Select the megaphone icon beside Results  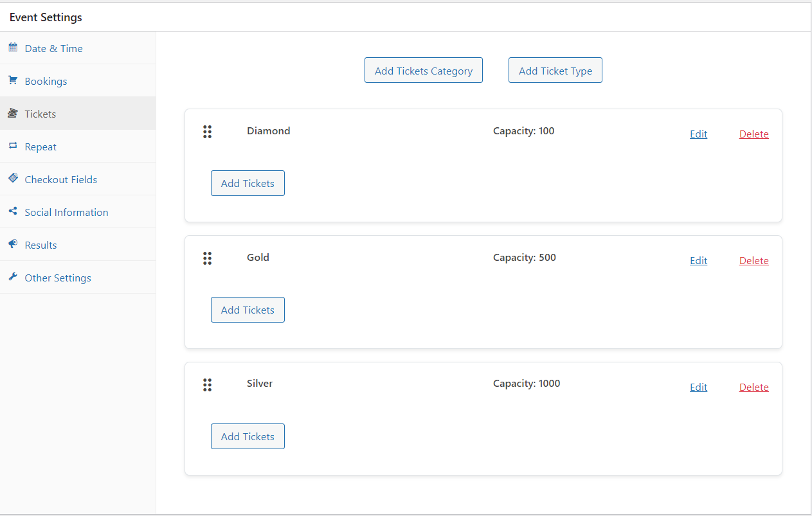click(12, 244)
